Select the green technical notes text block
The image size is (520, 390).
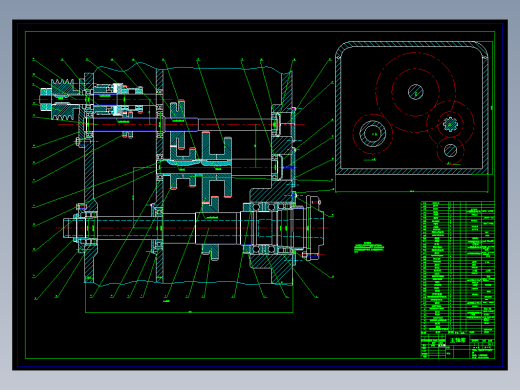tap(369, 247)
